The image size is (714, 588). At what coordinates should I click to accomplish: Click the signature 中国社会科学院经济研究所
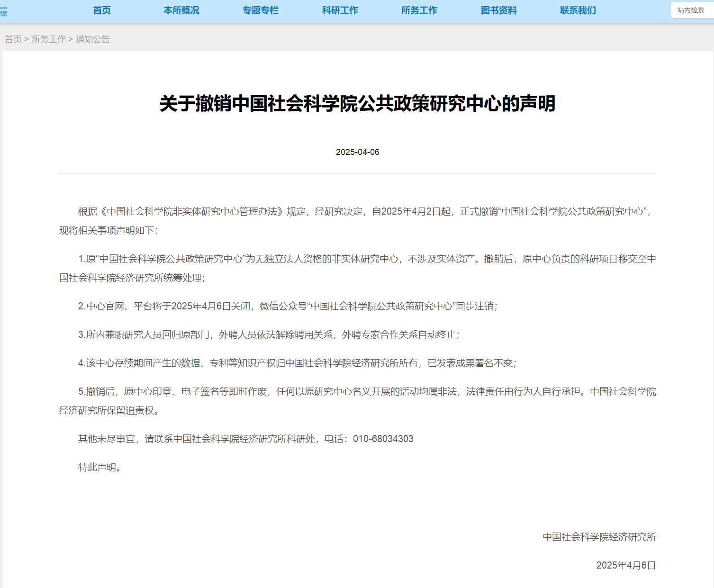click(599, 537)
